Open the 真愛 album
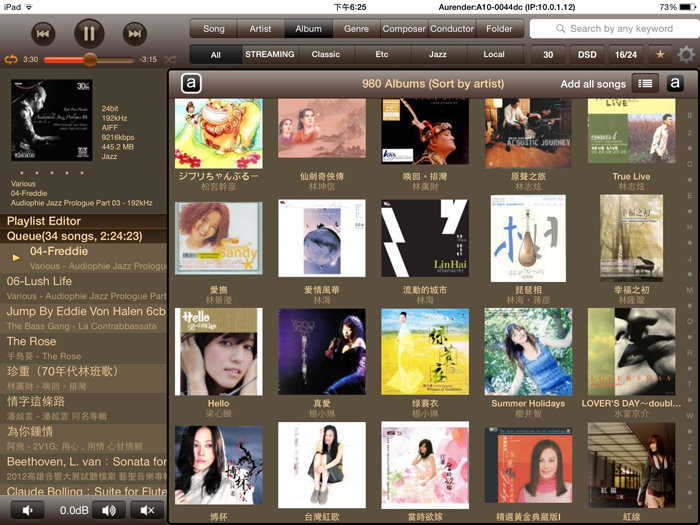Screen dimensions: 700x525 tap(322, 352)
